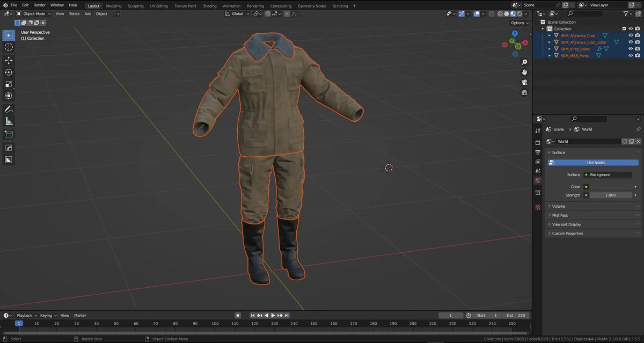The image size is (644, 343).
Task: Switch to the Shading workspace tab
Action: [x=210, y=6]
